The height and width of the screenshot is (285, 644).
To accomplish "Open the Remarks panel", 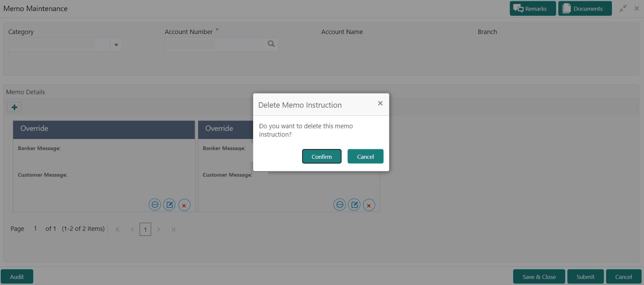I will [x=533, y=8].
